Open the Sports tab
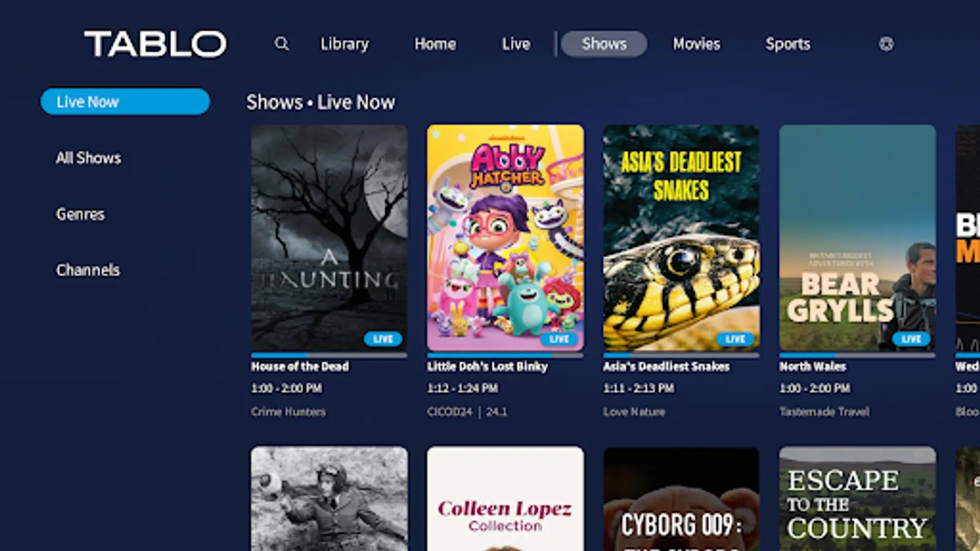Image resolution: width=980 pixels, height=551 pixels. click(x=788, y=44)
